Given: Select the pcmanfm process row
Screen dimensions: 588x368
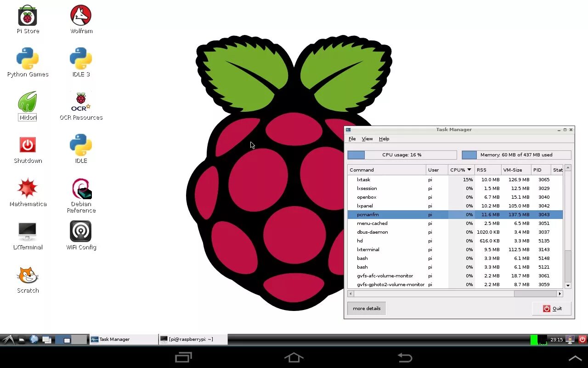Looking at the screenshot, I should [455, 215].
